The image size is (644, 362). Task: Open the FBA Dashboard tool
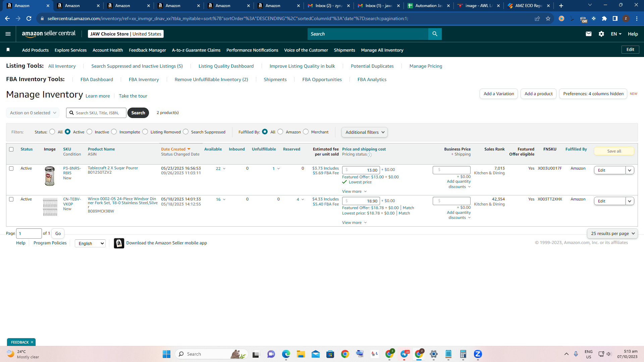point(97,79)
